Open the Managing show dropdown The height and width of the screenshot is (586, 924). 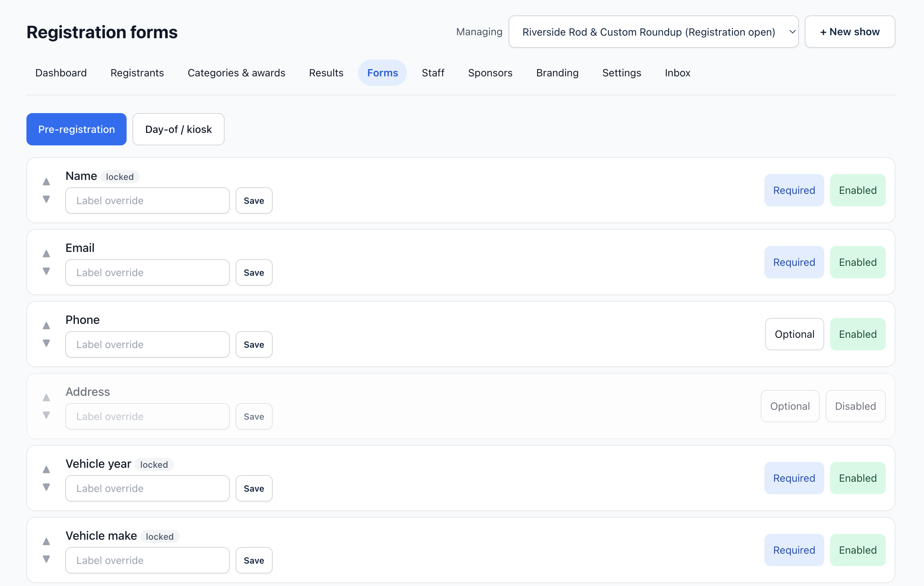(654, 32)
